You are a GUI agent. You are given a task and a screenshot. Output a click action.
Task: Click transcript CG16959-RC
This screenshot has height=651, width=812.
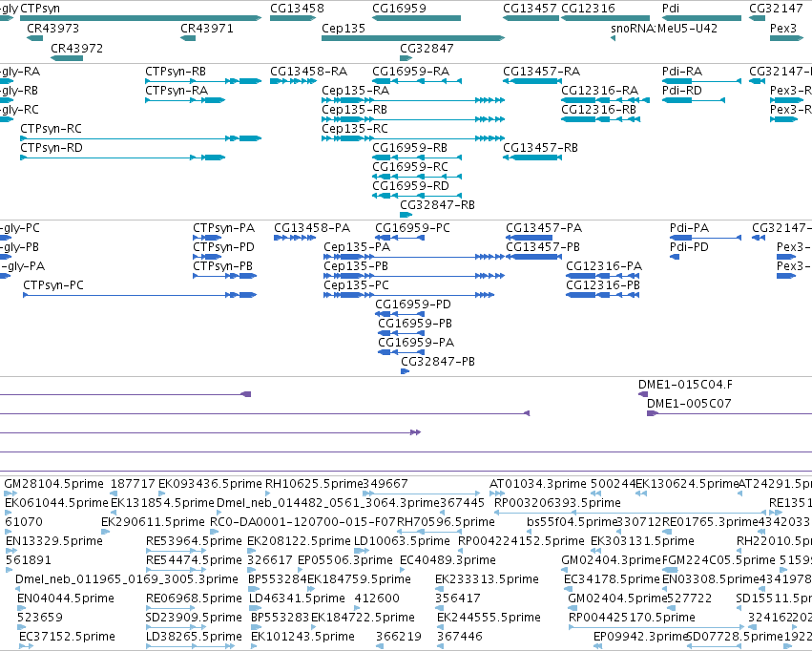[x=410, y=167]
